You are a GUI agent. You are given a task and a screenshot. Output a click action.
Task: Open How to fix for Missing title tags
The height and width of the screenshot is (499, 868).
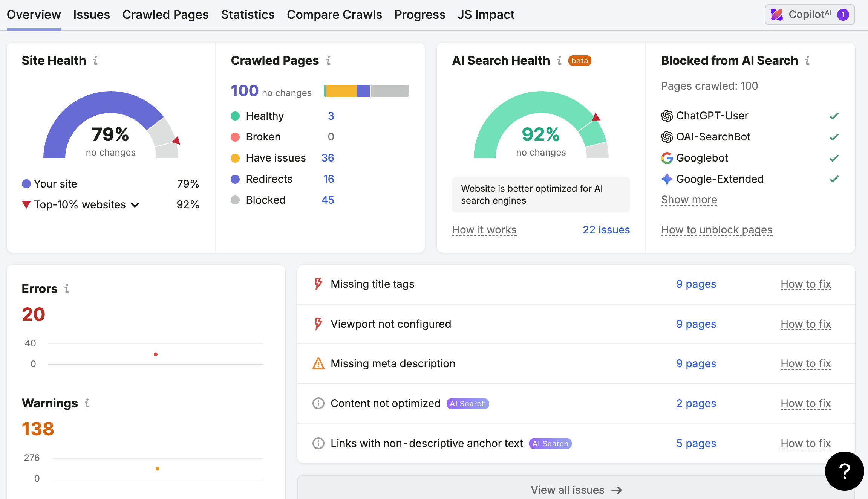coord(806,284)
